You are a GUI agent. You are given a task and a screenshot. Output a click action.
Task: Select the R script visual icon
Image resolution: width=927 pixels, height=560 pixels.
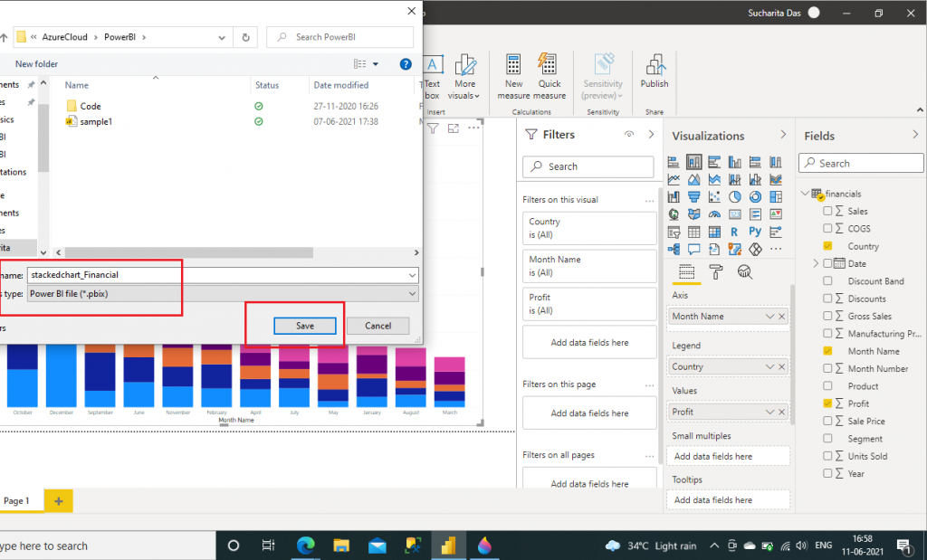[734, 232]
